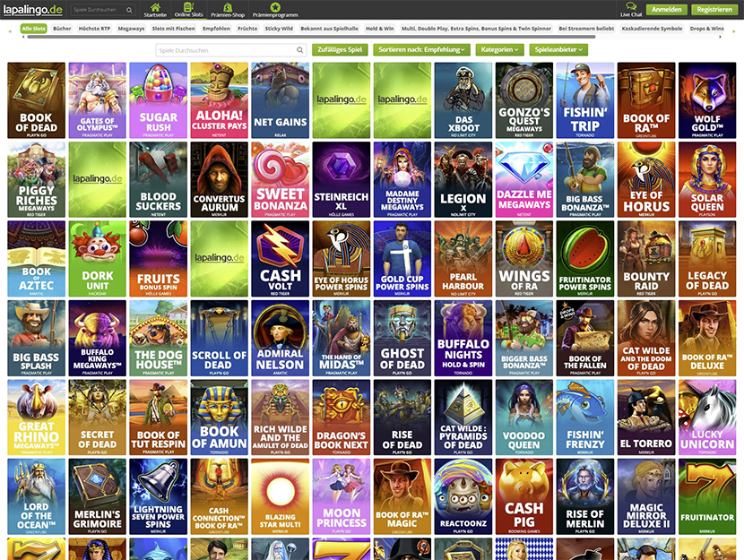The height and width of the screenshot is (560, 744).
Task: Open the Prämien-Shop icon
Action: tap(228, 7)
